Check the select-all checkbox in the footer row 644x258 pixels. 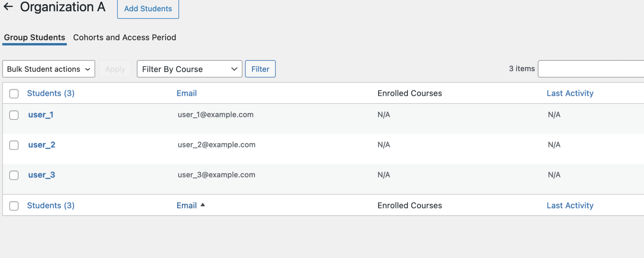(x=14, y=205)
